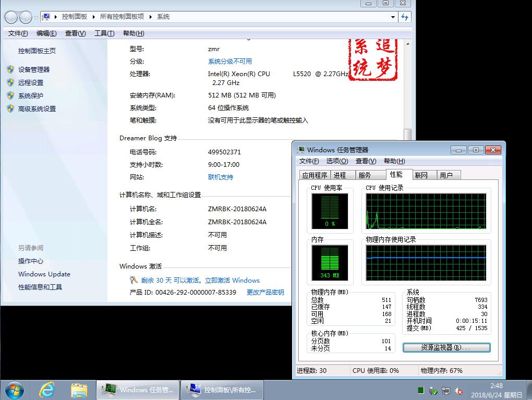Screen dimensions: 532x400
Task: Open 设备管理器 link
Action: pyautogui.click(x=34, y=69)
